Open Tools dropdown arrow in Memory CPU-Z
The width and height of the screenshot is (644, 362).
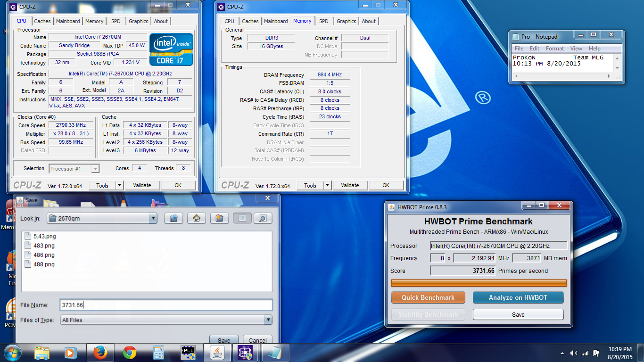[x=327, y=185]
